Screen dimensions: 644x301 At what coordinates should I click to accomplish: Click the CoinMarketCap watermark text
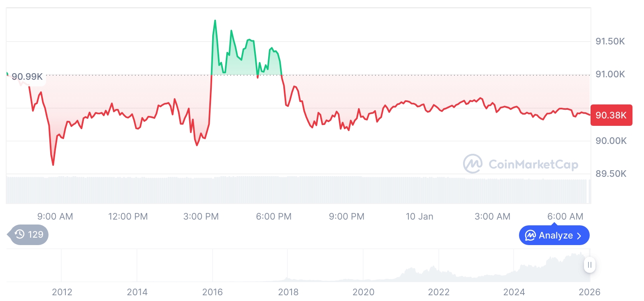point(533,164)
